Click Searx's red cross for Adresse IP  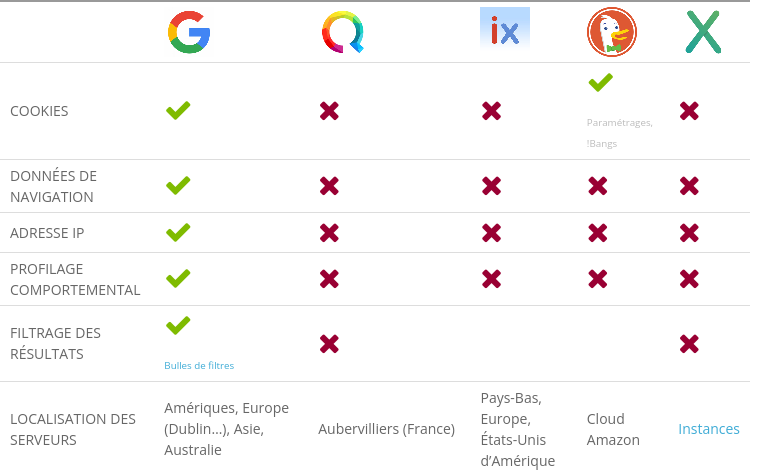pos(689,233)
